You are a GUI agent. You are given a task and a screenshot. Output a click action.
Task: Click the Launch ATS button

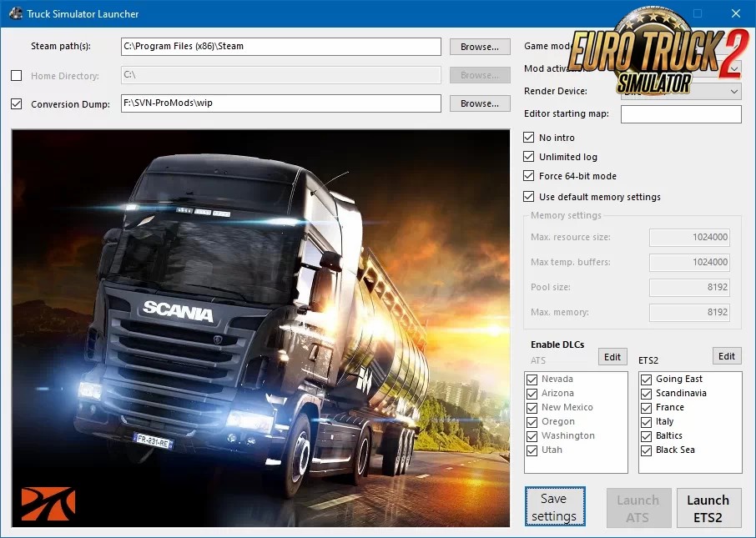[x=638, y=508]
